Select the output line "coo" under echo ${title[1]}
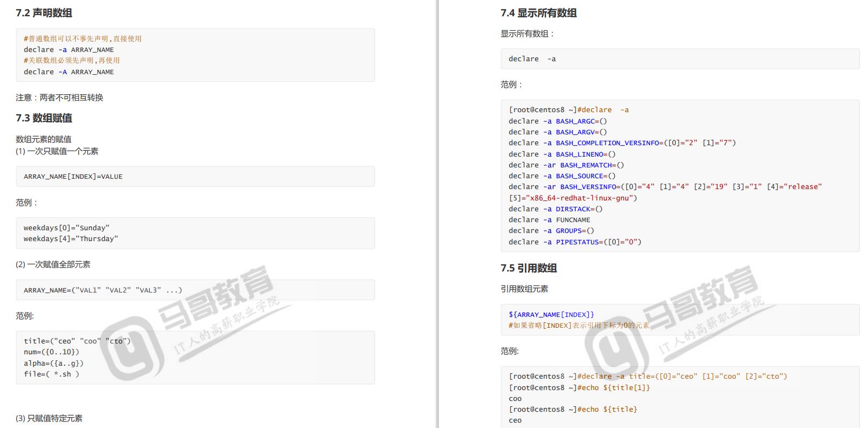The width and height of the screenshot is (868, 428). pos(515,399)
